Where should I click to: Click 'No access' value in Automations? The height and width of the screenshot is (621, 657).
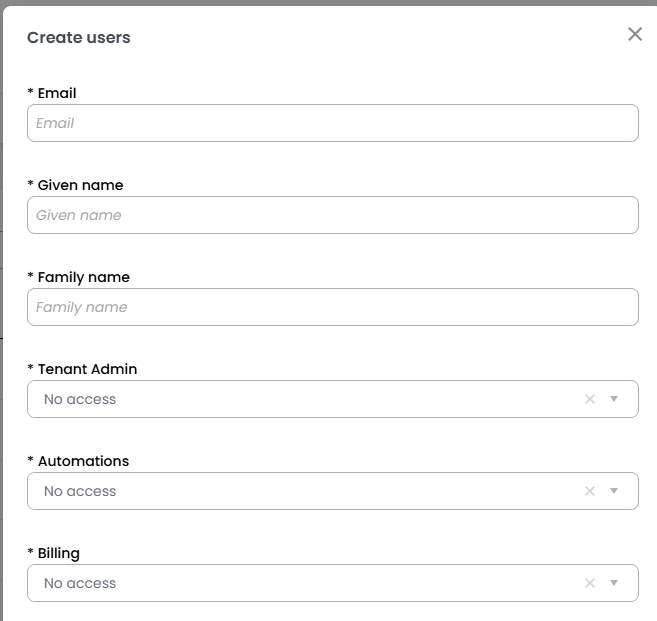click(80, 491)
